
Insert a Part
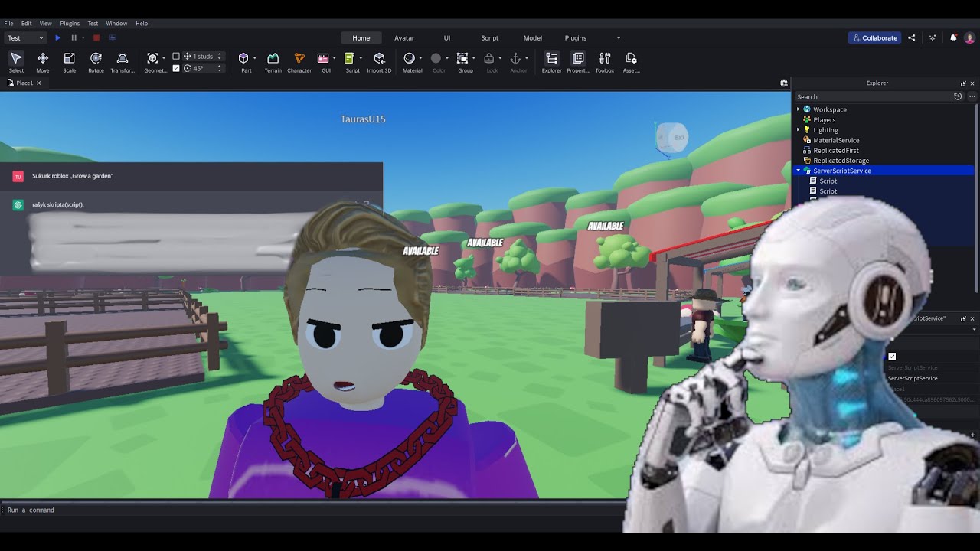coord(244,62)
